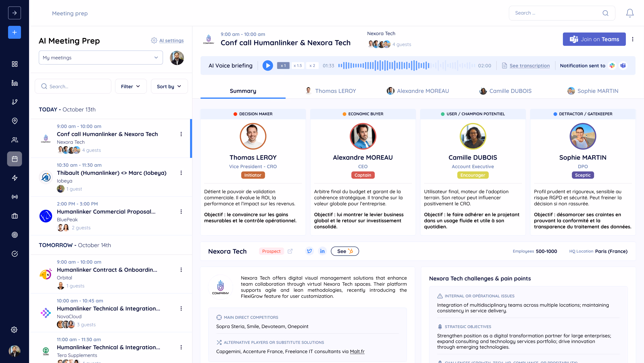Open the calendar icon in left sidebar

click(x=15, y=159)
